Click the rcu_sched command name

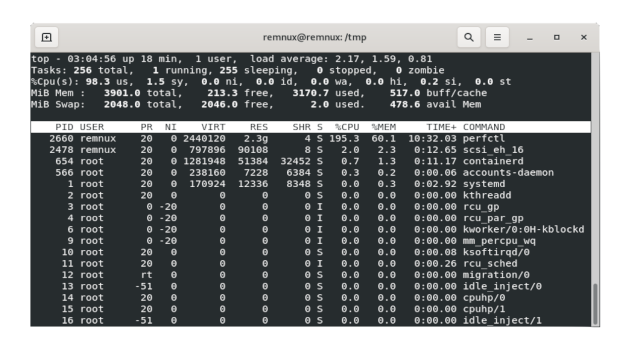pos(489,264)
